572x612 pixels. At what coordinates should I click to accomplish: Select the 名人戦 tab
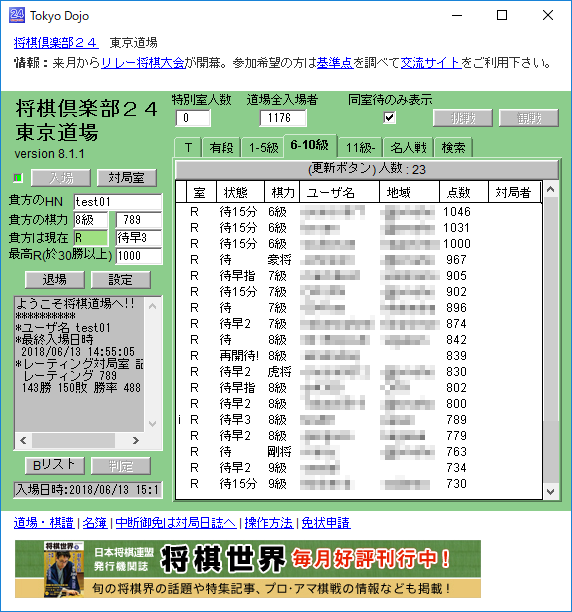point(409,148)
